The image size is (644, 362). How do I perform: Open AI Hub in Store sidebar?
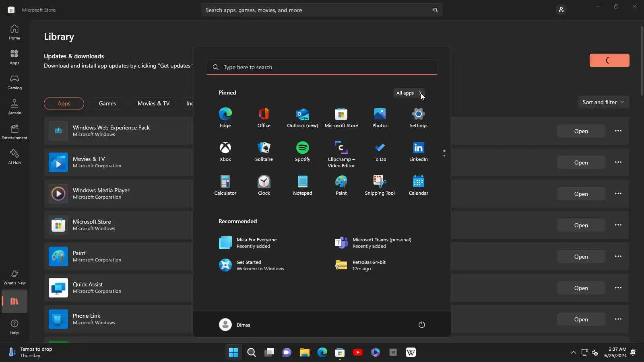pos(14,157)
